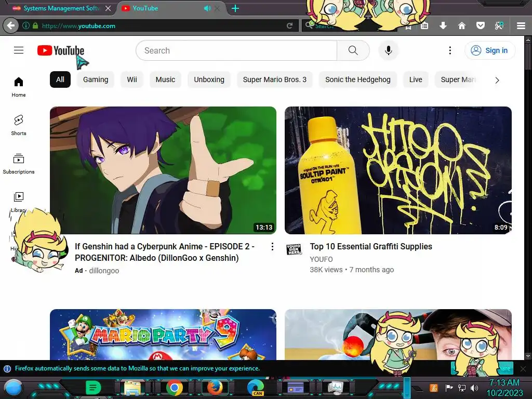Launch Microsoft Edge Canary from taskbar
The width and height of the screenshot is (532, 399).
[x=256, y=388]
